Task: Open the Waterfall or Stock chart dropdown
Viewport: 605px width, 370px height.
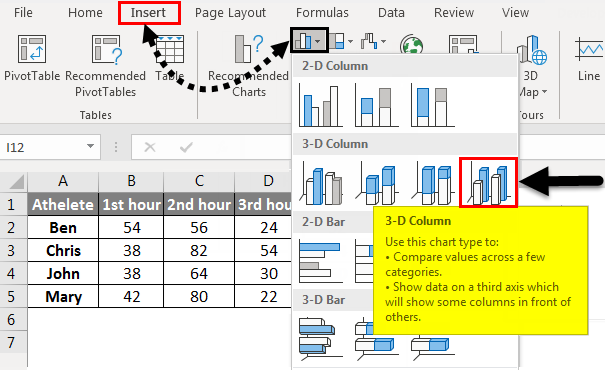Action: pos(373,41)
